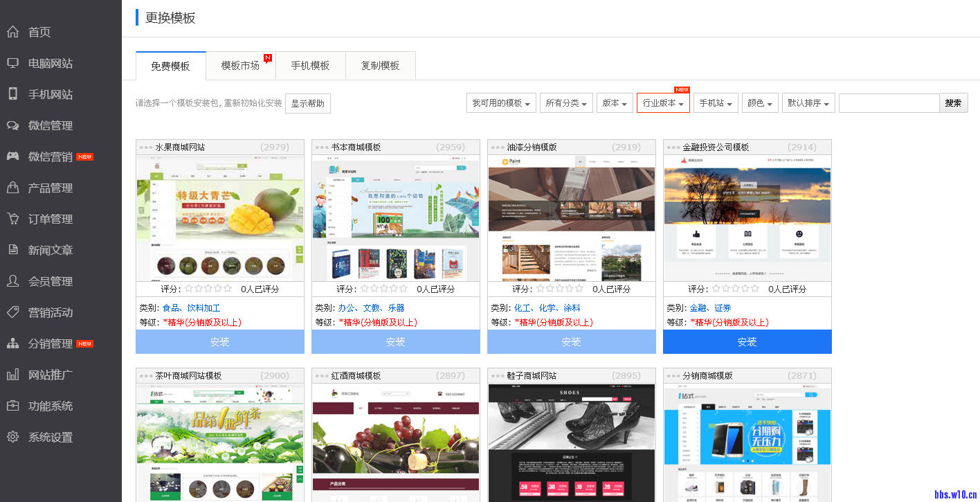This screenshot has height=502, width=980.
Task: Click the bar chart icon for 网站推广
Action: point(12,375)
